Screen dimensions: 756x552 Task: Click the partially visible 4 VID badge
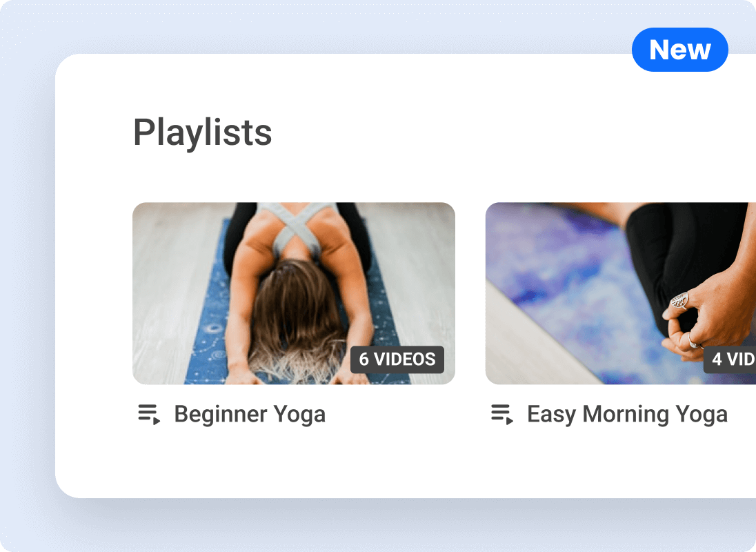coord(730,359)
